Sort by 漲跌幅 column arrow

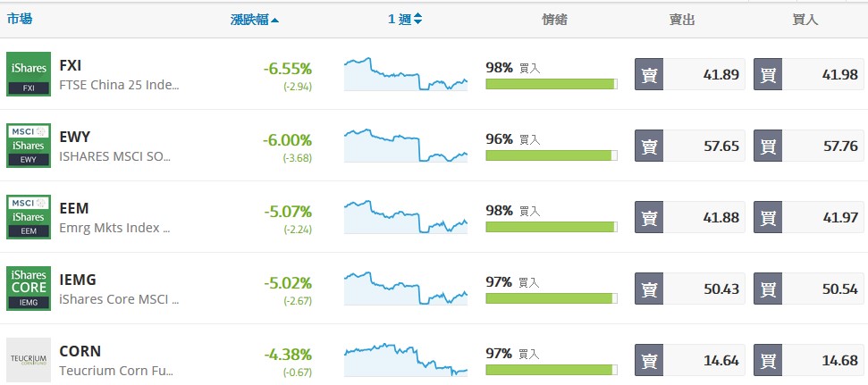275,21
